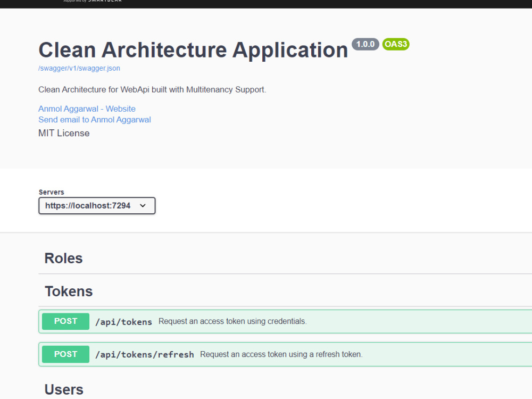
Task: Click "Request an access token using credentials" description
Action: (x=232, y=321)
